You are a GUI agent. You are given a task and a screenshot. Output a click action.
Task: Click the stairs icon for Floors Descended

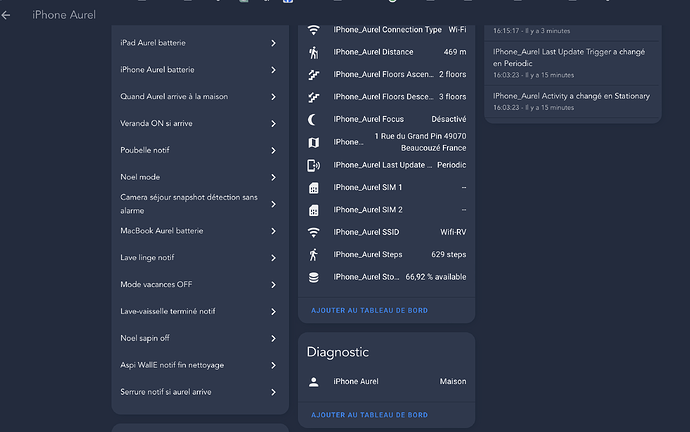[x=313, y=97]
